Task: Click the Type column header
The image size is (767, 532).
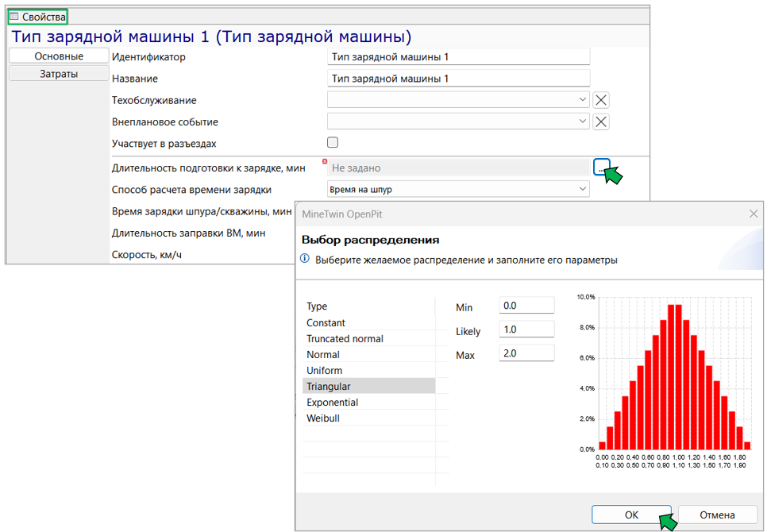Action: 369,306
